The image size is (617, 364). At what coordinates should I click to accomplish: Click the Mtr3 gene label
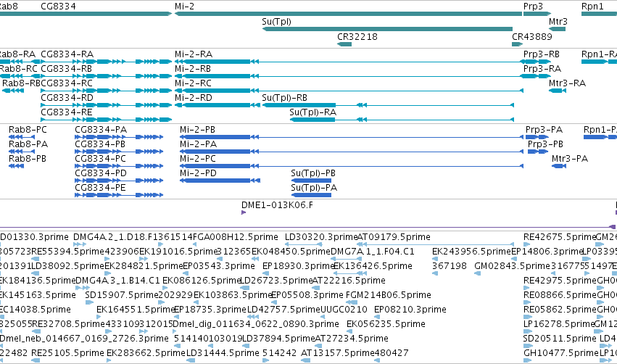(558, 22)
